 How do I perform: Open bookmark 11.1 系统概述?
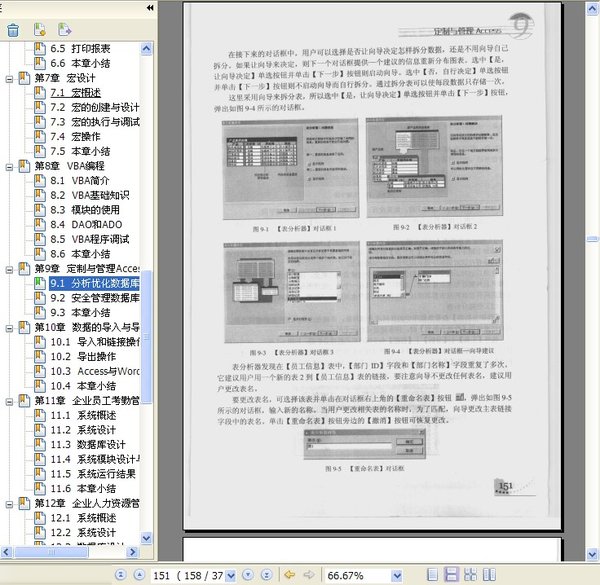(x=83, y=415)
